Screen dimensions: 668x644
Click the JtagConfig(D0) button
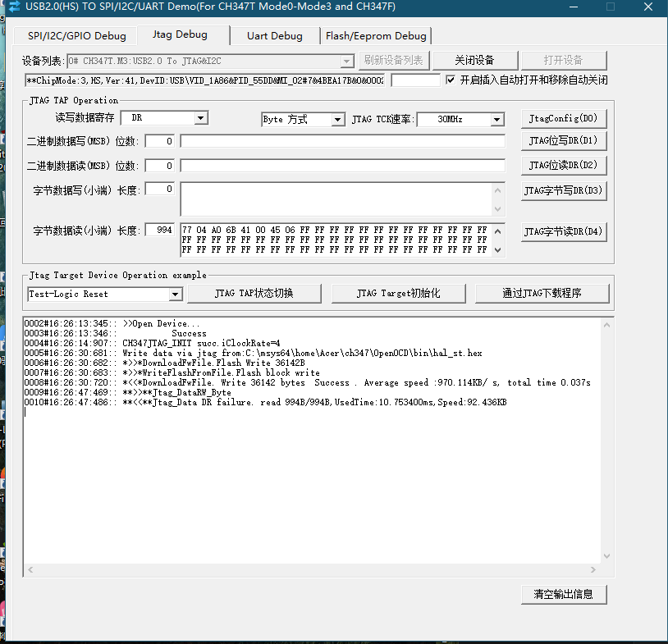(x=563, y=118)
